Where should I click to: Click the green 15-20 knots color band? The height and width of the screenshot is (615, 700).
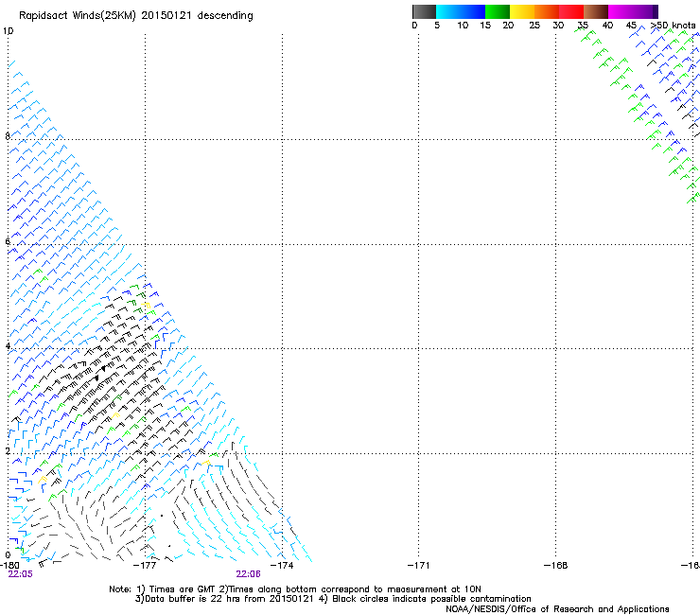coord(498,11)
